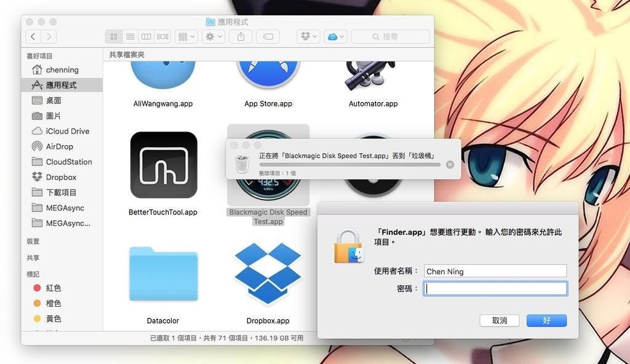Click 好 to confirm authentication
This screenshot has height=364, width=630.
coord(546,320)
